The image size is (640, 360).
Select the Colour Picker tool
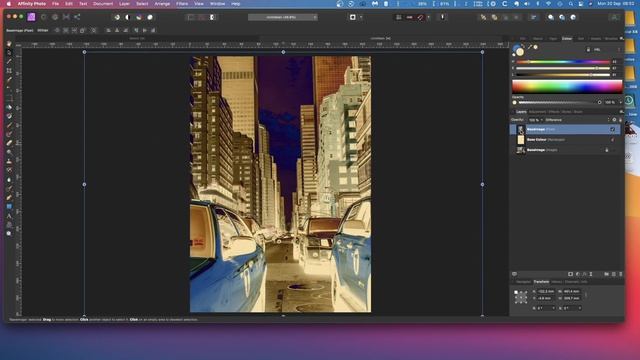9,62
